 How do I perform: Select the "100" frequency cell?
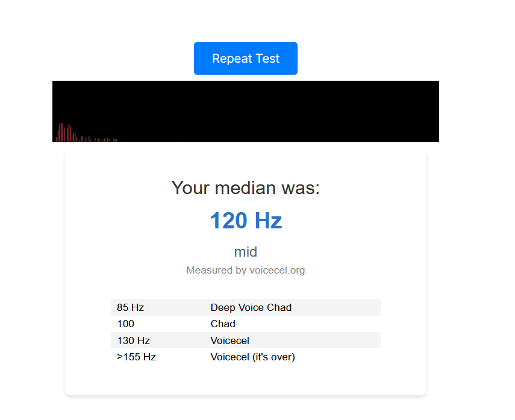tap(126, 324)
